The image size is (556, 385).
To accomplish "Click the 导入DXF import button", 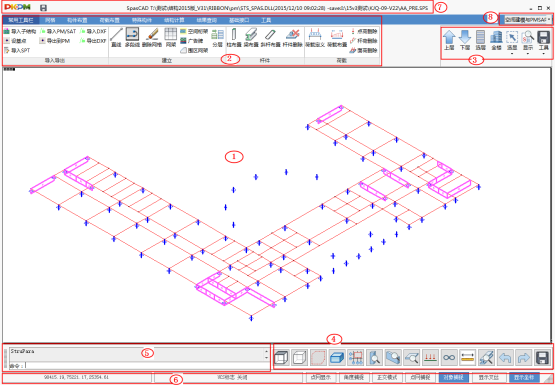I will [x=93, y=32].
